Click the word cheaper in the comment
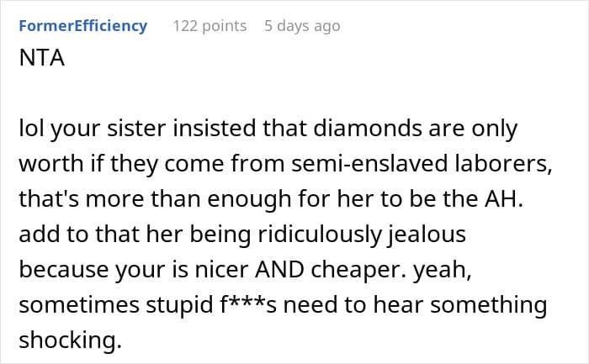The width and height of the screenshot is (589, 364). (x=358, y=270)
